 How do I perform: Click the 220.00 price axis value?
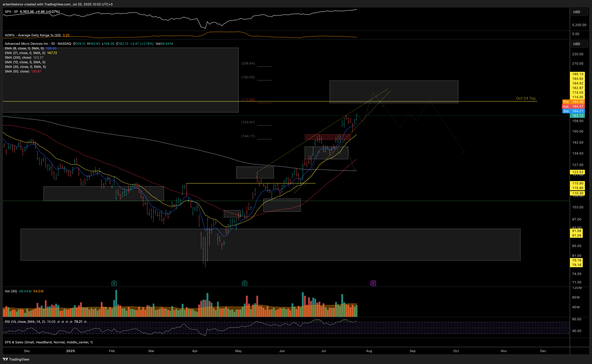tap(578, 54)
